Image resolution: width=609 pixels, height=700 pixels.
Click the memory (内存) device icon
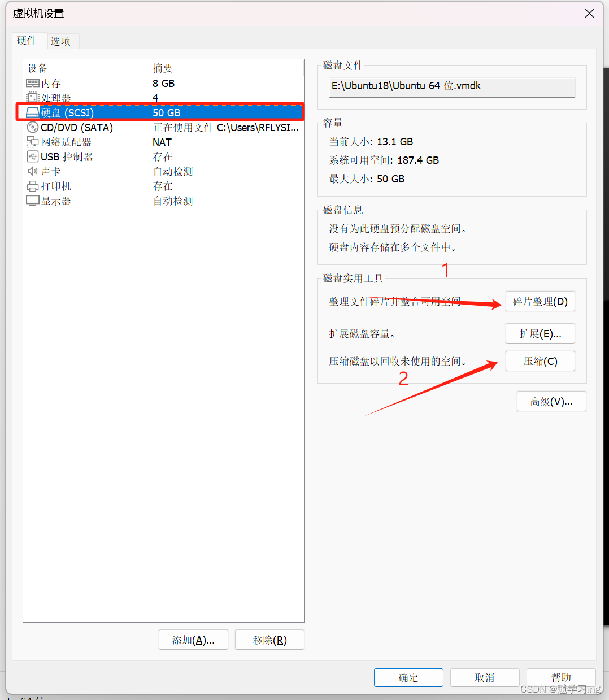click(33, 83)
